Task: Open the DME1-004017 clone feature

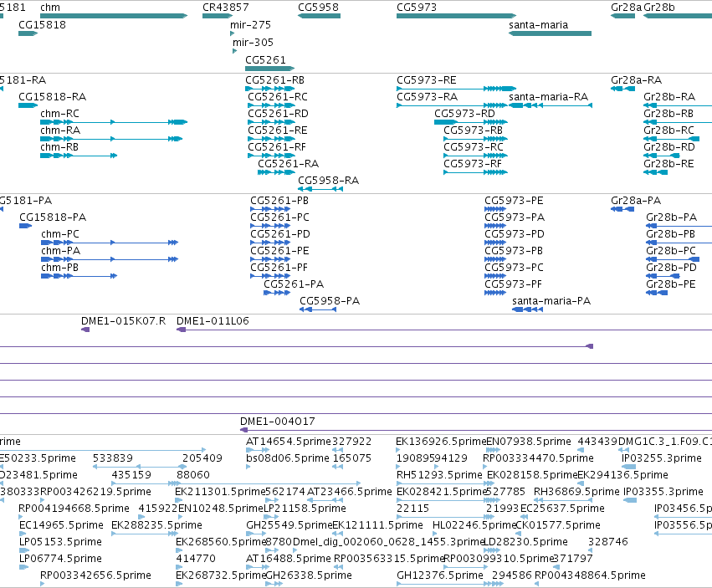Action: point(476,430)
